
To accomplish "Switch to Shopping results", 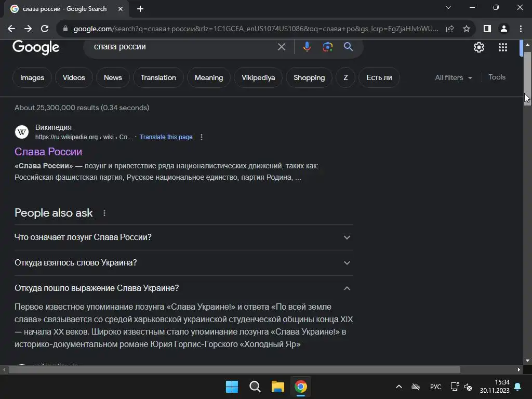I will [309, 78].
